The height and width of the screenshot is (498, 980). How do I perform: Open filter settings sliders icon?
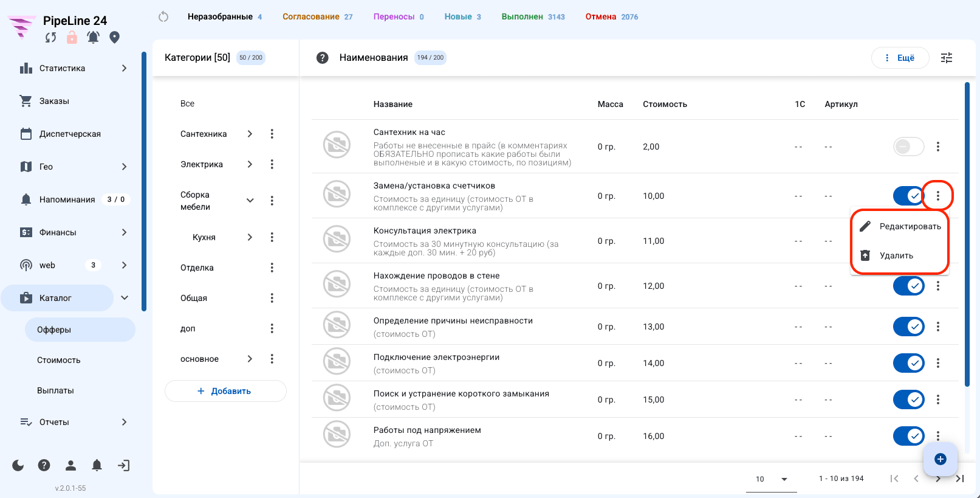(x=947, y=58)
